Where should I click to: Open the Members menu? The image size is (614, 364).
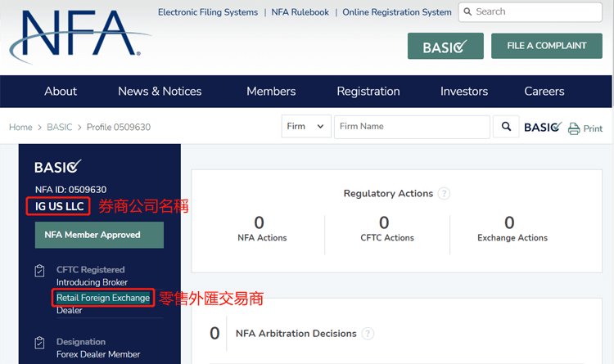coord(271,91)
